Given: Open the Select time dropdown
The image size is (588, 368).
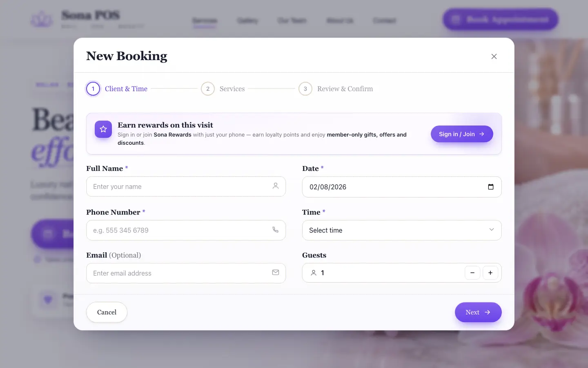Looking at the screenshot, I should (x=402, y=230).
